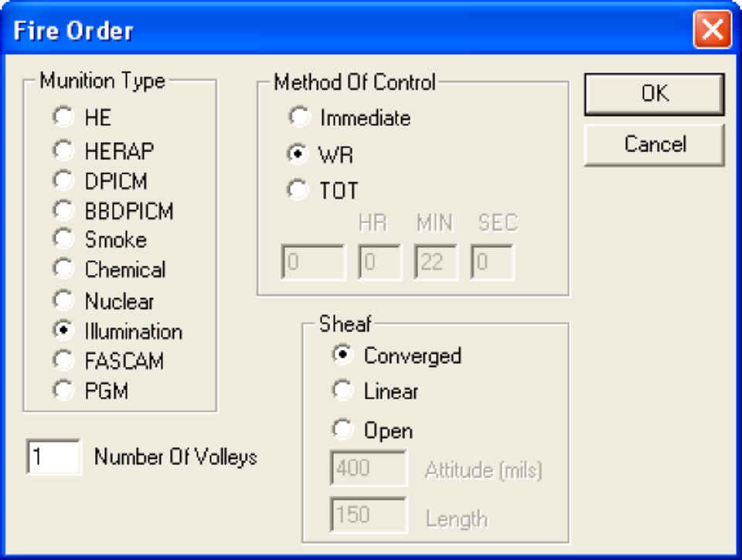The width and height of the screenshot is (742, 560).
Task: Cancel the Fire Order dialog
Action: coord(654,144)
